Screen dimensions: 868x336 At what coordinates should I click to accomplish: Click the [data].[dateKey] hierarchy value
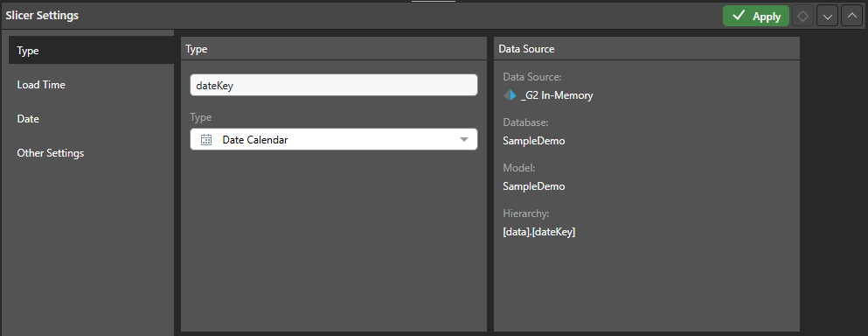pyautogui.click(x=539, y=232)
